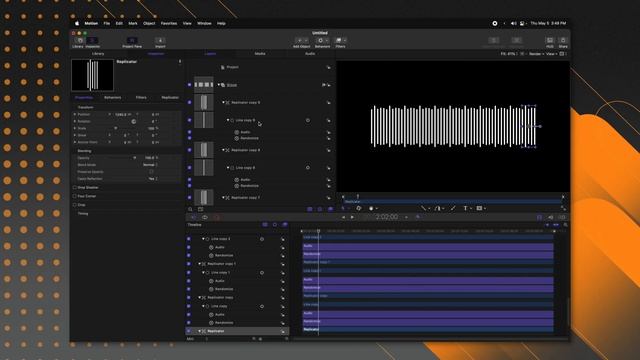
Task: Open the Blend Mode dropdown
Action: click(x=150, y=165)
